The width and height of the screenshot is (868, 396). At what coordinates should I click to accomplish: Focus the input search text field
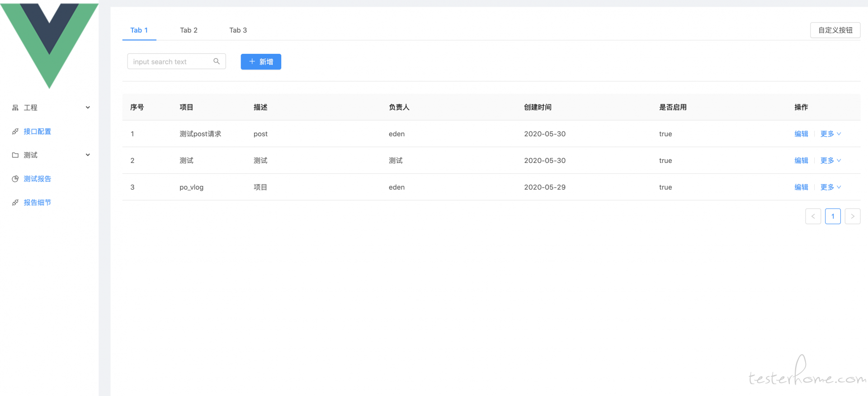tap(176, 62)
